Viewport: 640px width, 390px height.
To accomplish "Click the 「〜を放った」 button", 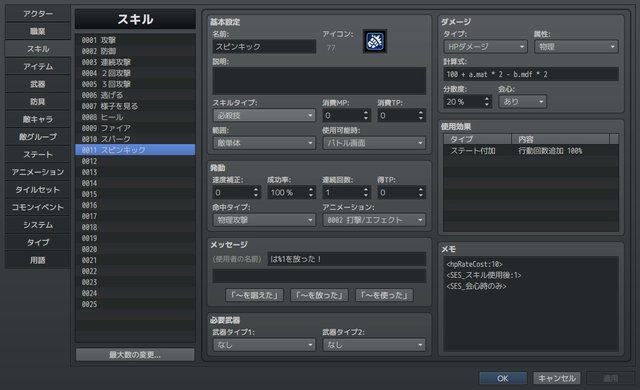I will tap(319, 295).
